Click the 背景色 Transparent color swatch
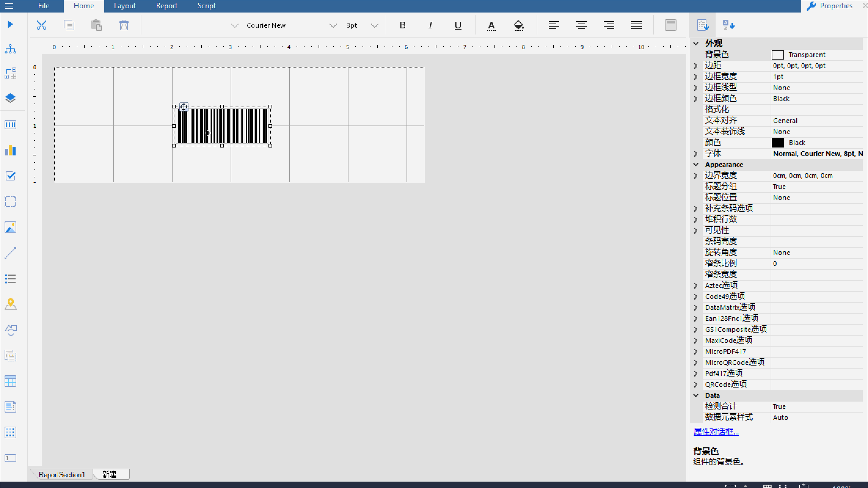 point(778,55)
